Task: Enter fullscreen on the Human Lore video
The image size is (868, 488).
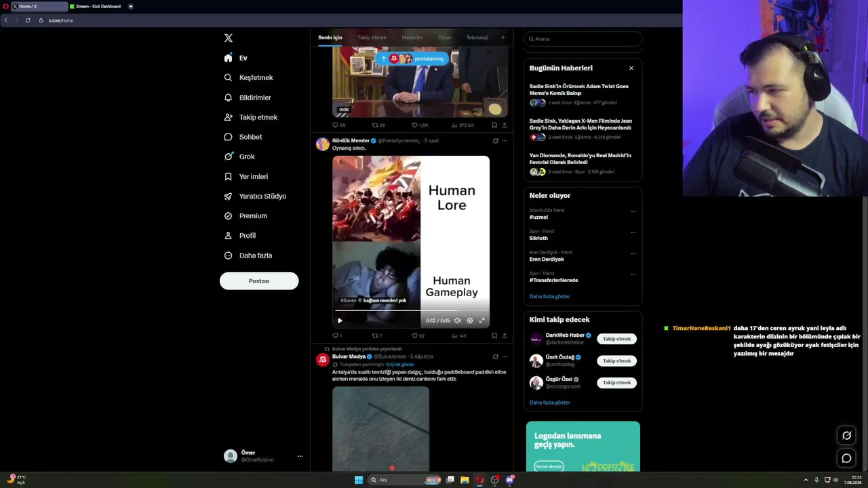Action: tap(482, 321)
